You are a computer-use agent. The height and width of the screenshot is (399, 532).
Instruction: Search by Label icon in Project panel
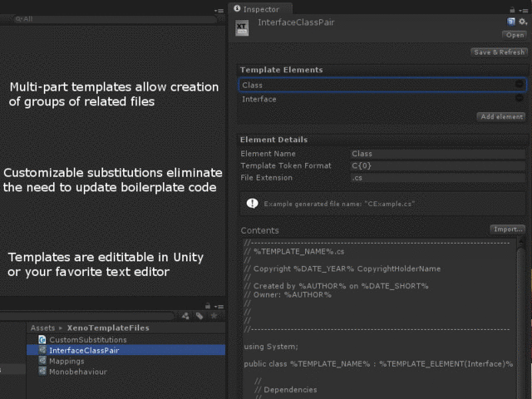[x=199, y=315]
